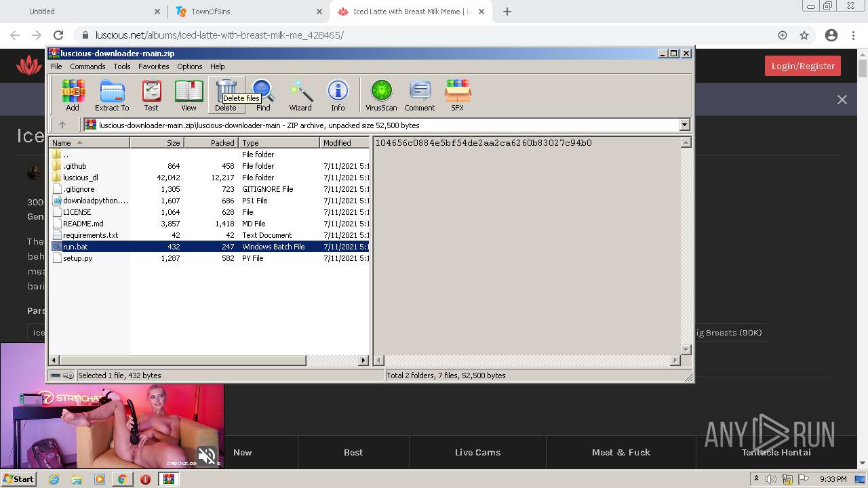The image size is (868, 488).
Task: Click the taskbar volume icon
Action: click(771, 479)
